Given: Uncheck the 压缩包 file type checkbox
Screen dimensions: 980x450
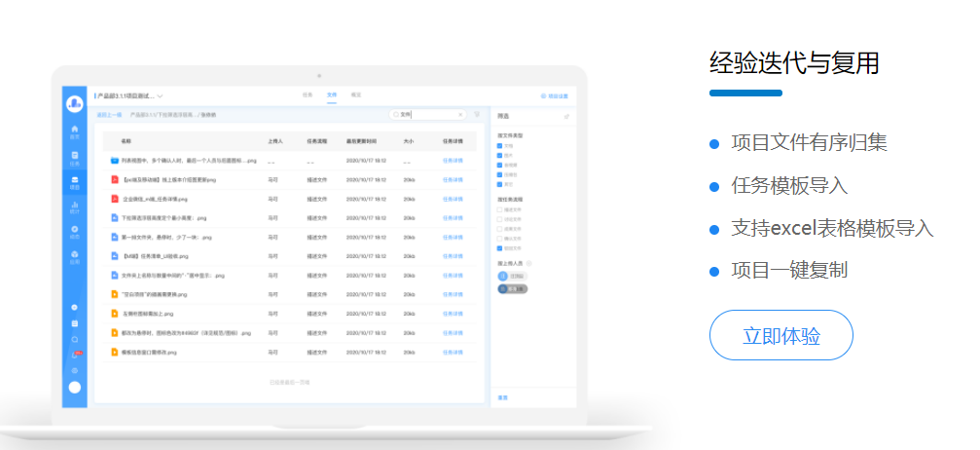Looking at the screenshot, I should (499, 174).
